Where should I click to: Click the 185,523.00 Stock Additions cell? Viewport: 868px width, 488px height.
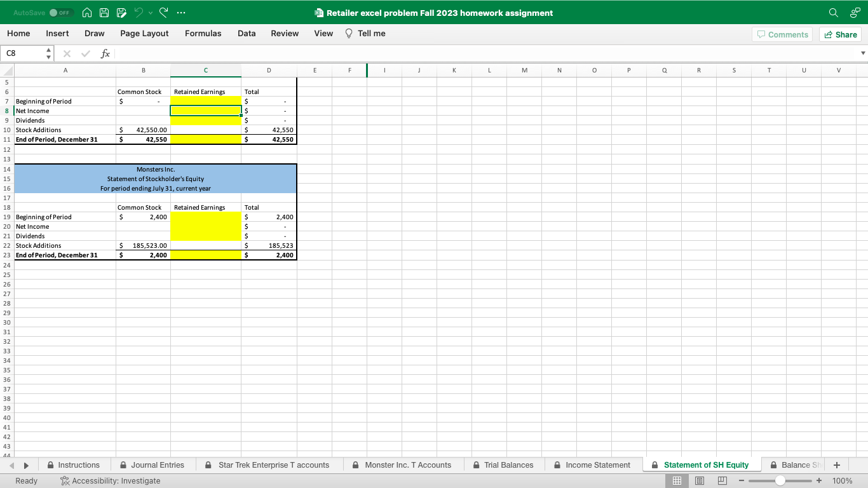click(x=143, y=245)
